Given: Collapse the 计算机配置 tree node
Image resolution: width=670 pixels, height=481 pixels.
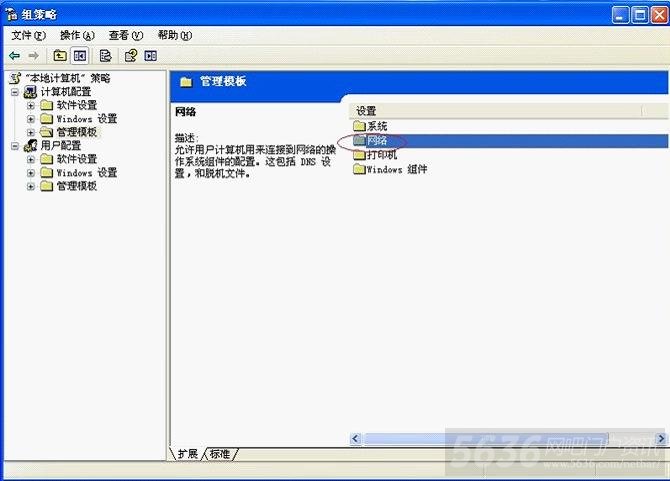Looking at the screenshot, I should [15, 92].
